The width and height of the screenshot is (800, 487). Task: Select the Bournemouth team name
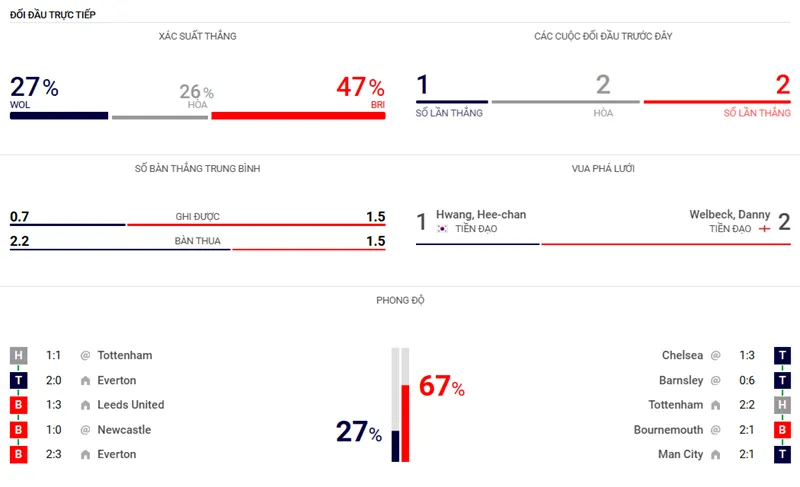[668, 430]
